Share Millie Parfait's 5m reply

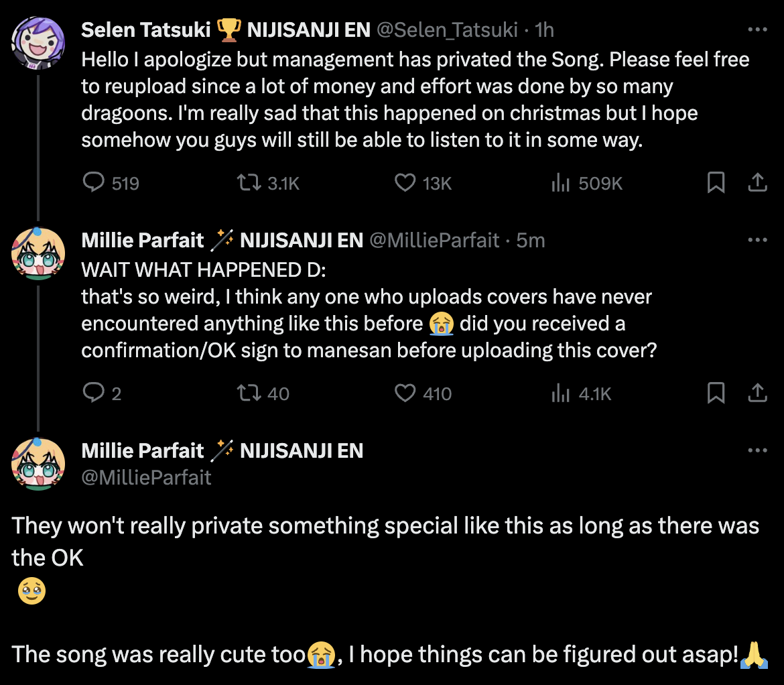[x=757, y=393]
